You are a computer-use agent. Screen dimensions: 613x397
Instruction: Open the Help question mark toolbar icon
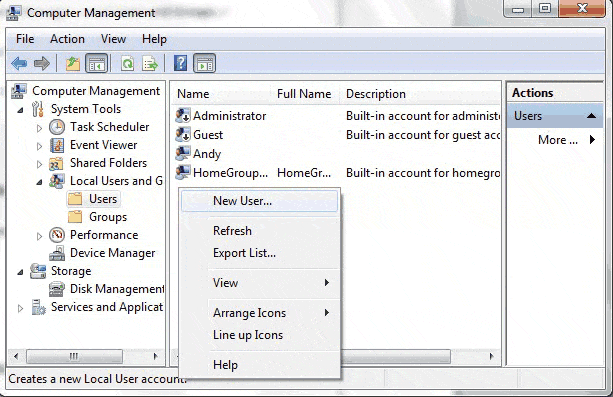click(x=180, y=63)
